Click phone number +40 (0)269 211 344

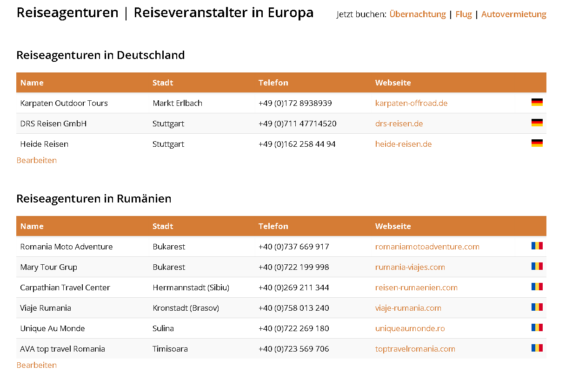294,287
